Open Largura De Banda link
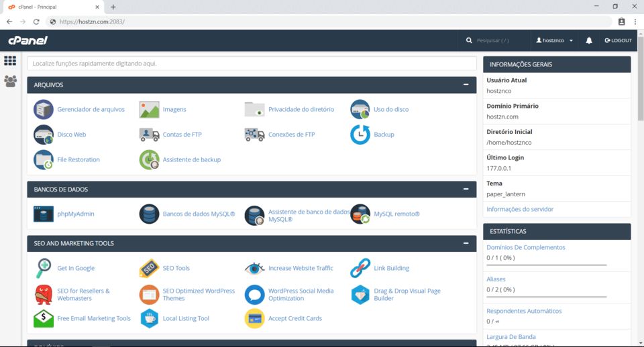Viewport: 644px width, 347px height. click(x=511, y=337)
